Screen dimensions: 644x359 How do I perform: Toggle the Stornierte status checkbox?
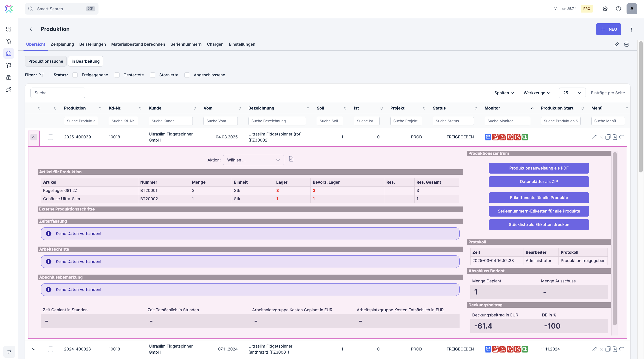[x=152, y=75]
